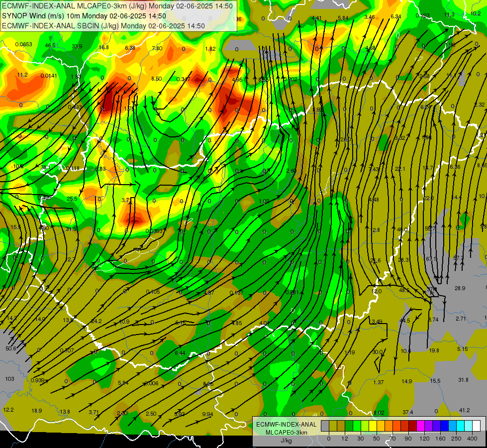This screenshot has height=448, width=487.
Task: Click the data value '1.02'
Action: tap(264, 201)
